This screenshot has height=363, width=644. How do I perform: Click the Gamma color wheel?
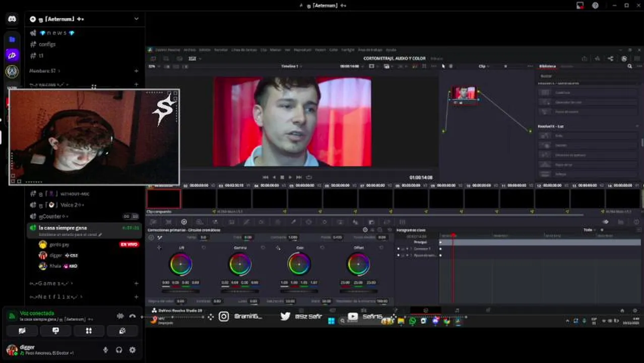tap(240, 264)
